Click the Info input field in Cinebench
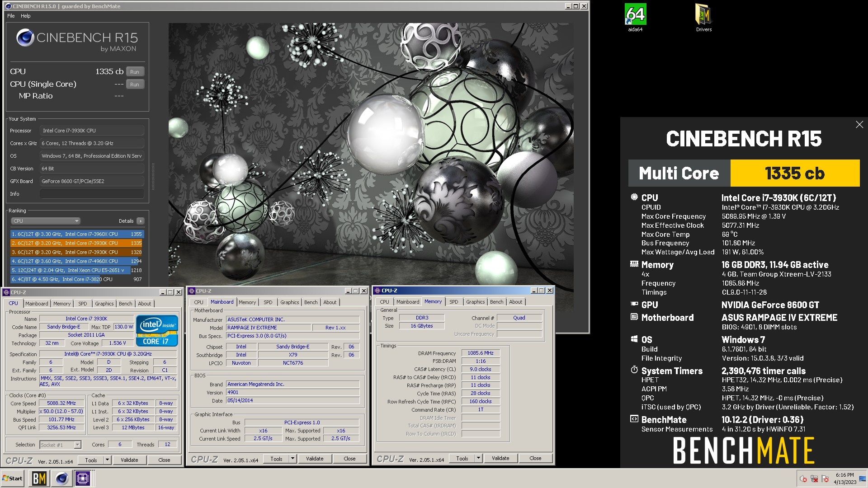 click(92, 194)
